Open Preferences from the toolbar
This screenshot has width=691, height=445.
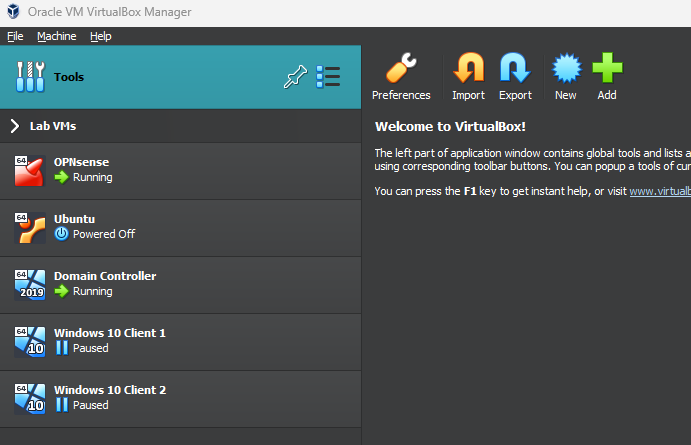click(400, 77)
